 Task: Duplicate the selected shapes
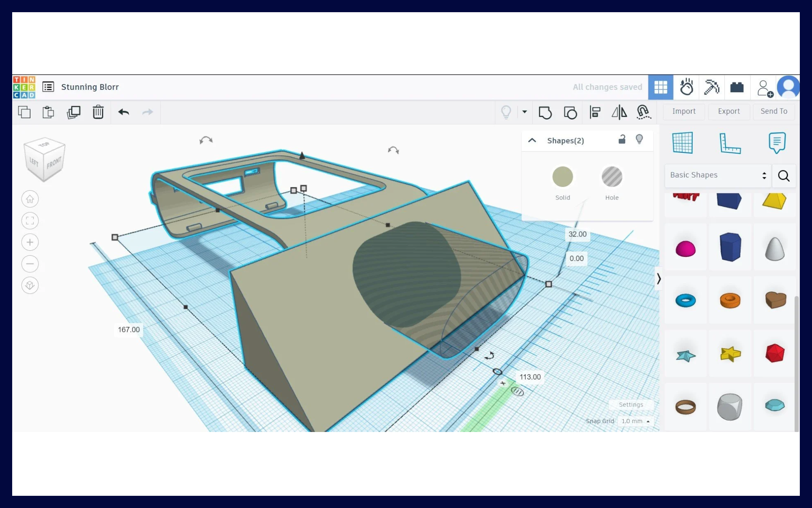click(73, 112)
